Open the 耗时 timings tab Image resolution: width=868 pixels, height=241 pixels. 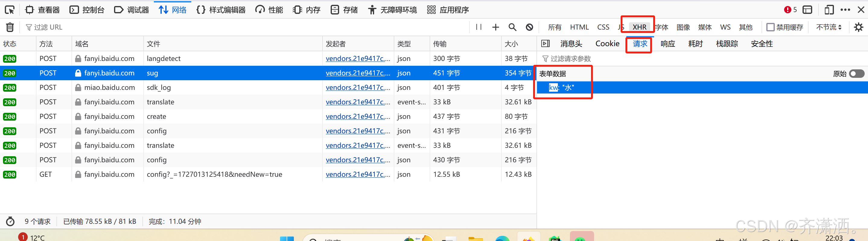point(695,43)
